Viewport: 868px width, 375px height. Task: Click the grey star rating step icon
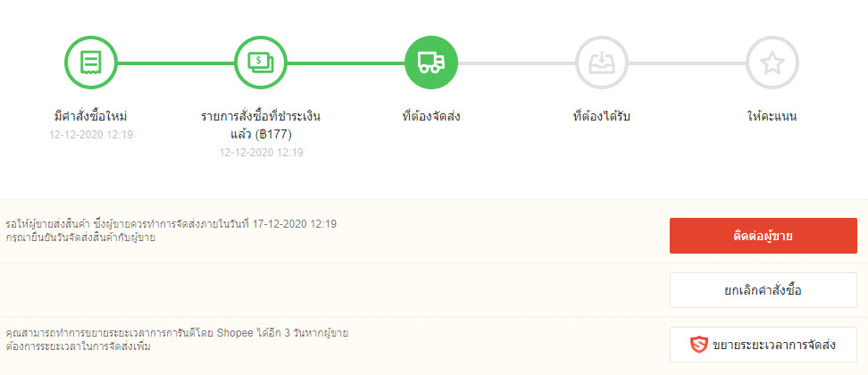pyautogui.click(x=772, y=62)
